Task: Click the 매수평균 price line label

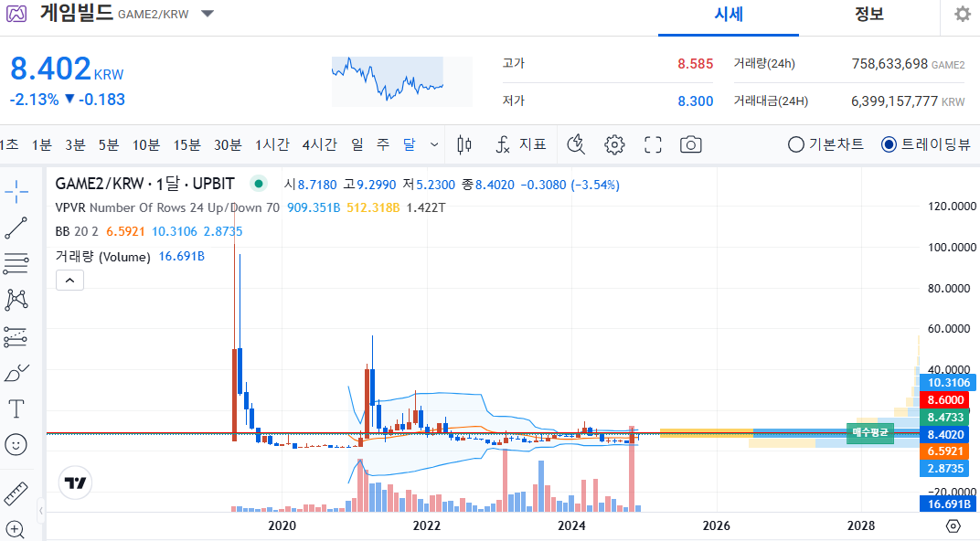Action: 870,432
